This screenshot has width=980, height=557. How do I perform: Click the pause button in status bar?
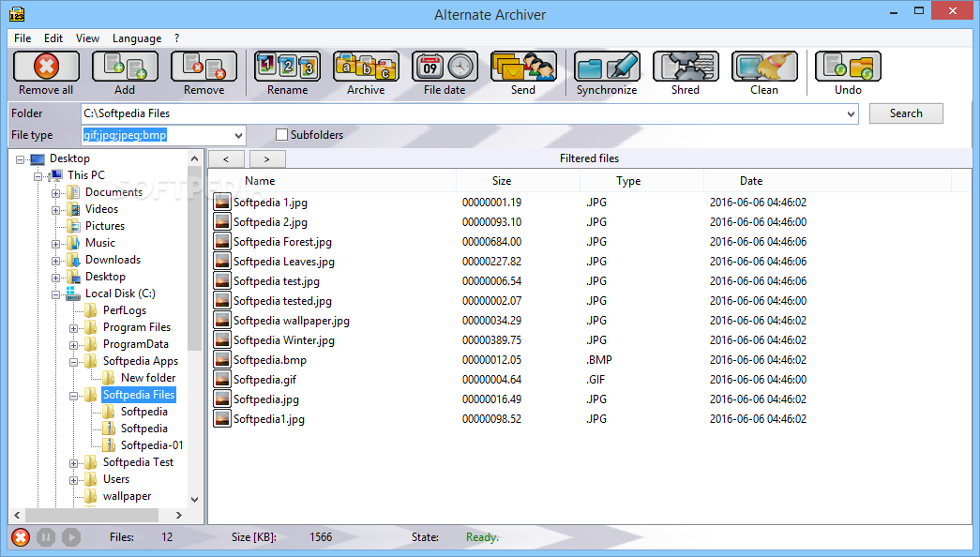click(x=46, y=537)
